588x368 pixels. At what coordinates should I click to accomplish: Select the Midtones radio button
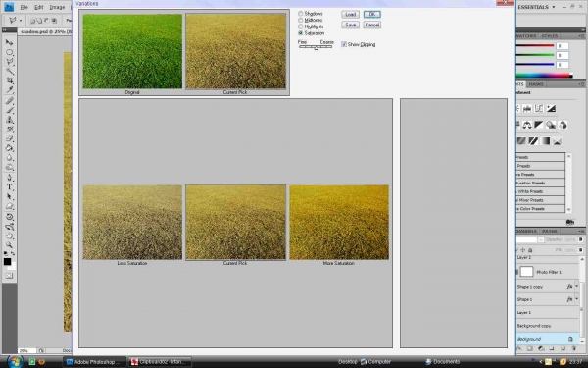[x=301, y=20]
